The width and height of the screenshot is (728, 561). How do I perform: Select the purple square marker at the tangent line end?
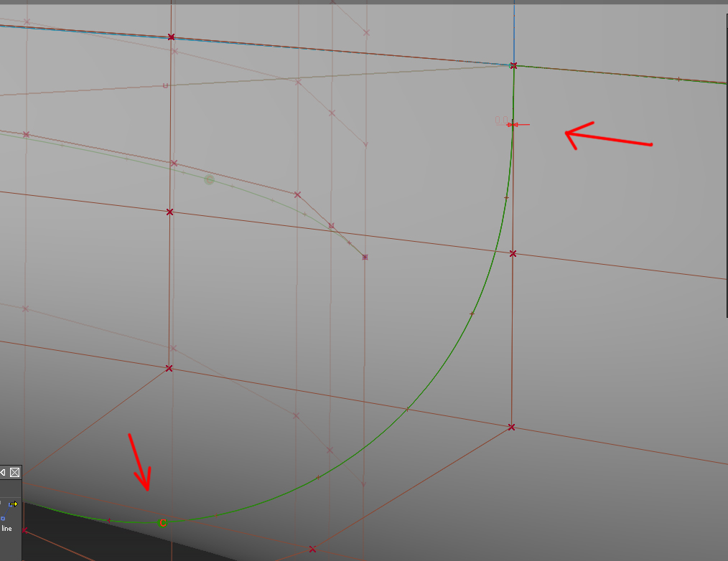click(365, 255)
